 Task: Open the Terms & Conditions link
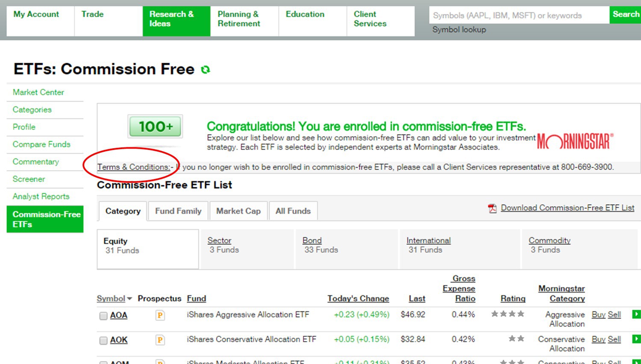tap(133, 167)
